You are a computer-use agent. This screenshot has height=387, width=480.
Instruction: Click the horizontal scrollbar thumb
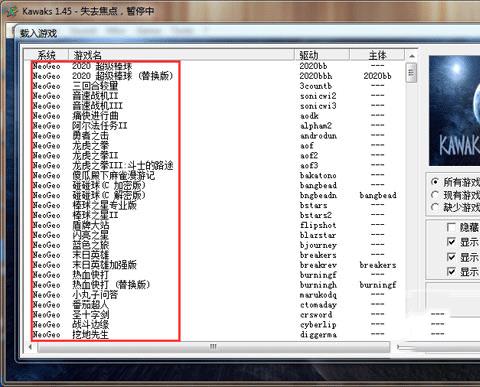213,347
